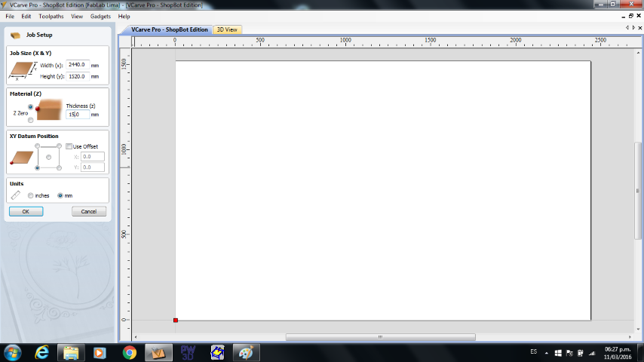This screenshot has width=644, height=362.
Task: Click the VCarve Pro taskbar icon
Action: 158,353
